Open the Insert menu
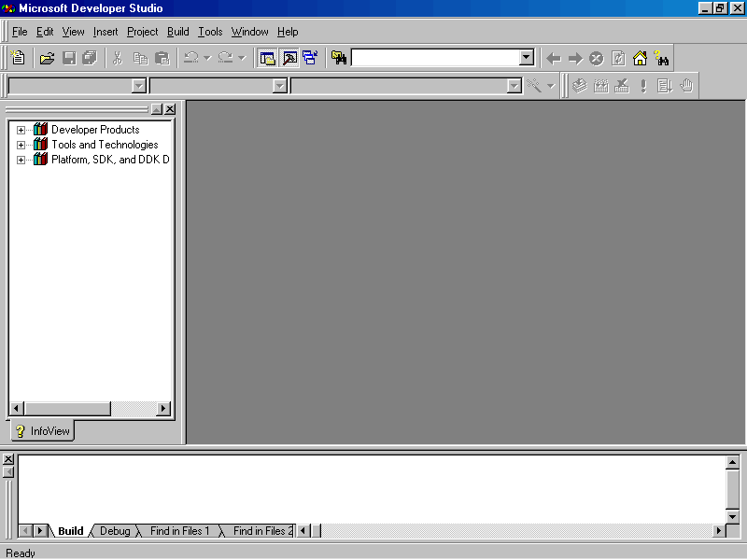 coord(106,32)
